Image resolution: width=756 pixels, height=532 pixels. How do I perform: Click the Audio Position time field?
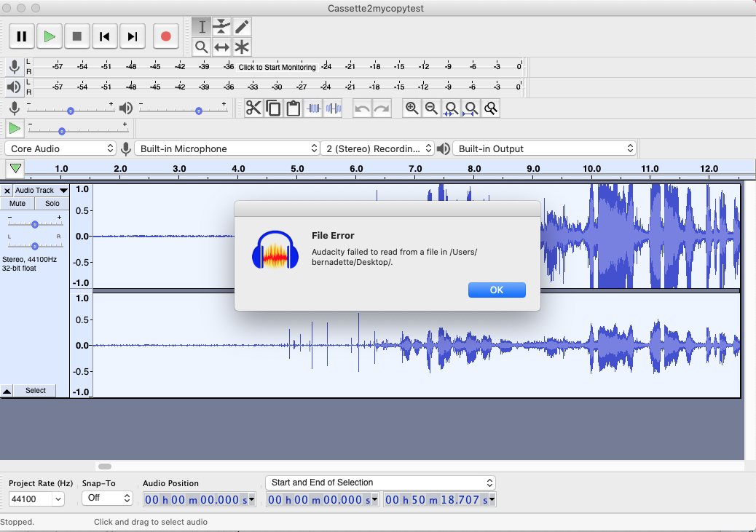(x=199, y=500)
